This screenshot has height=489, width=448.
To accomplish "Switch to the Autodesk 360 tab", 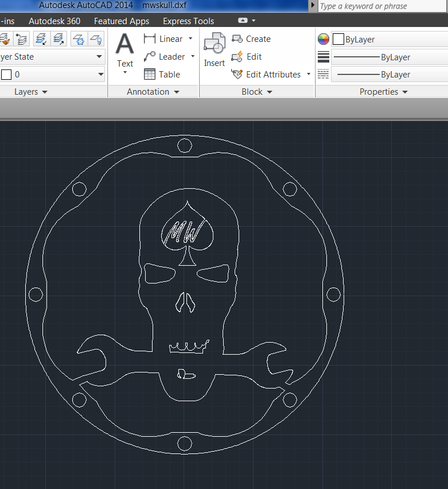I will (54, 21).
